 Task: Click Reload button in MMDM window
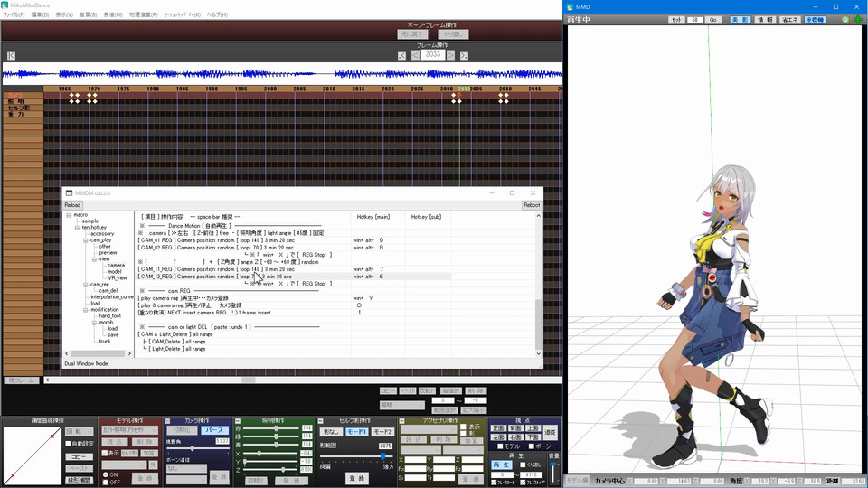pyautogui.click(x=72, y=205)
